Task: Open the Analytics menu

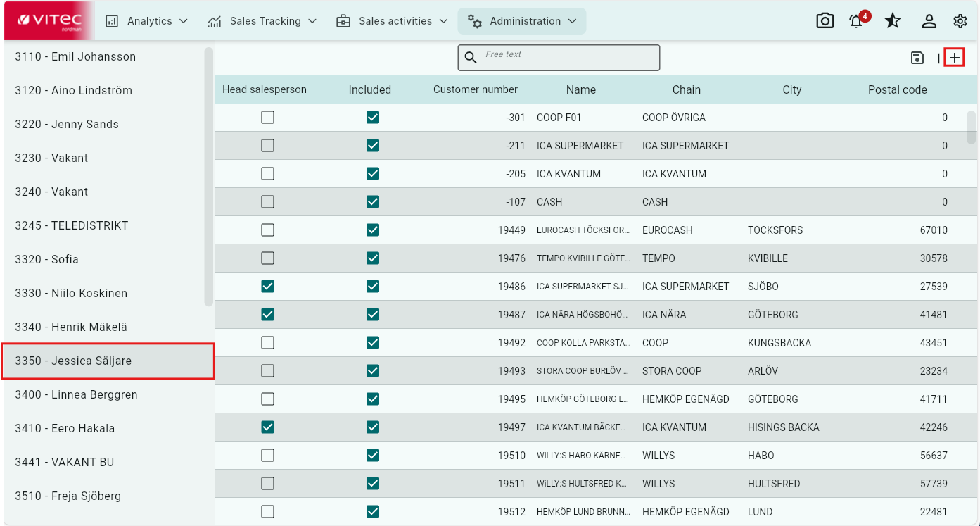Action: pos(146,21)
